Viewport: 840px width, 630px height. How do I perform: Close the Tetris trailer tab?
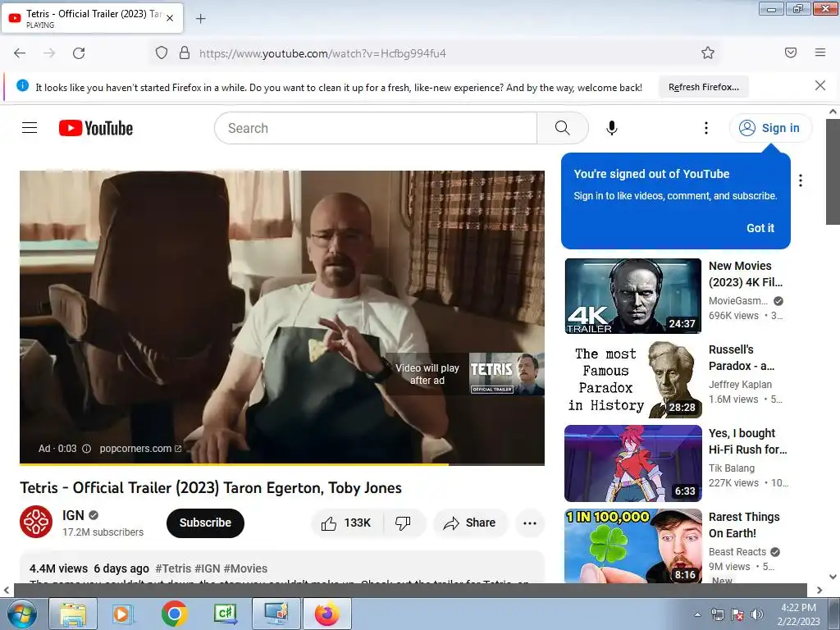[170, 18]
